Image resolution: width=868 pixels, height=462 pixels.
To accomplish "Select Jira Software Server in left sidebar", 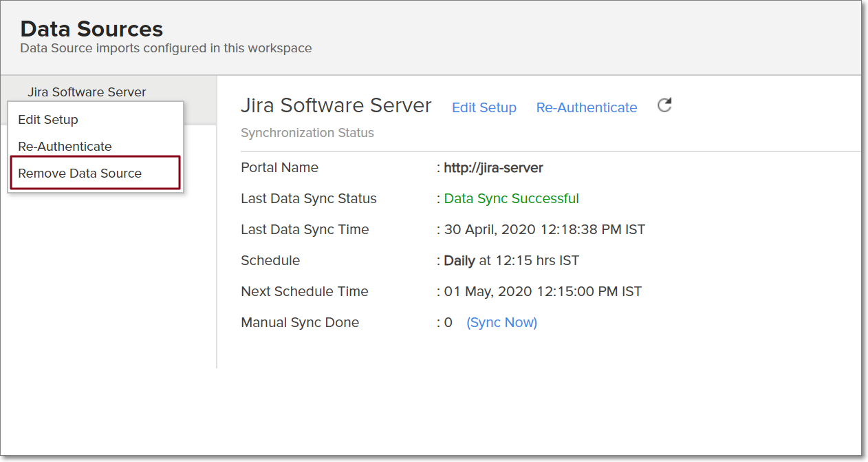I will tap(87, 92).
